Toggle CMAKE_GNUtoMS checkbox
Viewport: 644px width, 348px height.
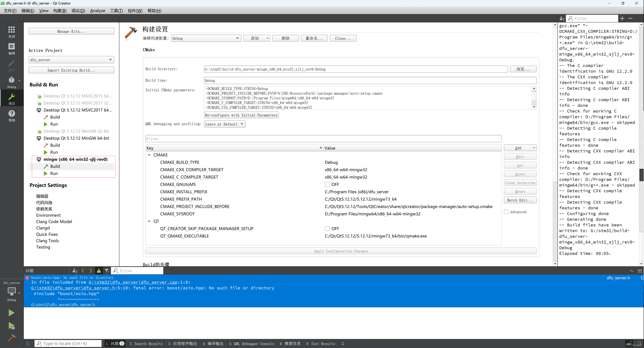(x=327, y=184)
